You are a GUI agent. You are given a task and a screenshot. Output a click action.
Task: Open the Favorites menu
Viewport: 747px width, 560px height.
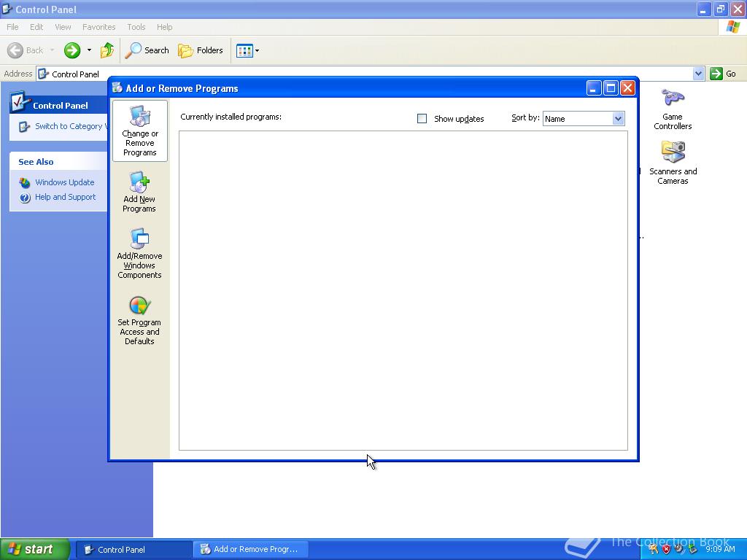coord(99,27)
